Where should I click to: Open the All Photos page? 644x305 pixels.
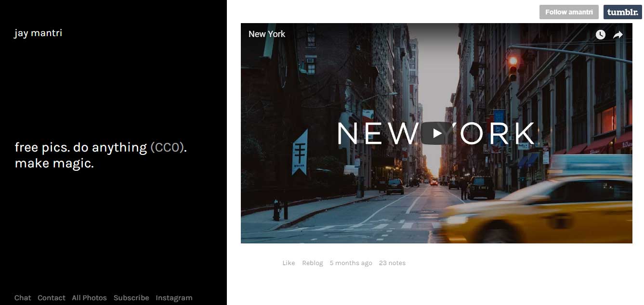click(x=89, y=298)
